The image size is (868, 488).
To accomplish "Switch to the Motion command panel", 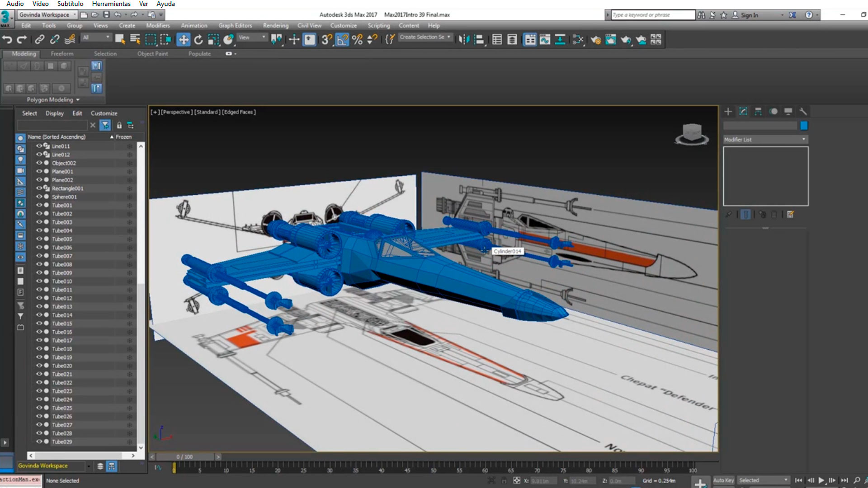I will point(774,111).
